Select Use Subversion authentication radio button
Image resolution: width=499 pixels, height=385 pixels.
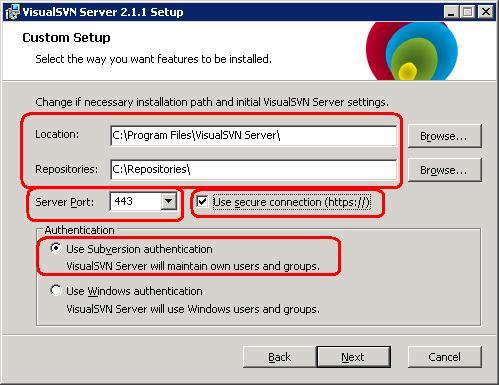coord(56,248)
